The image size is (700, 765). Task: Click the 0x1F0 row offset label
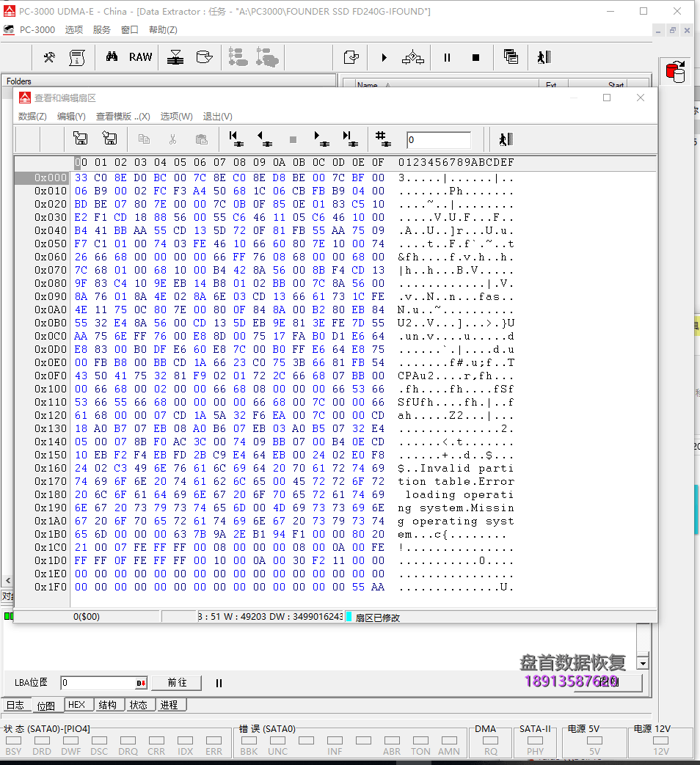[51, 587]
